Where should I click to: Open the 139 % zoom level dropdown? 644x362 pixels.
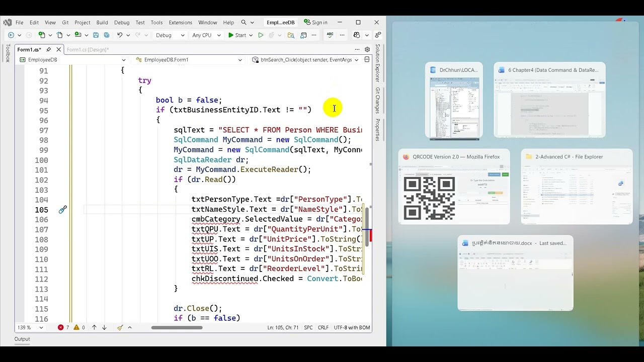tap(31, 327)
